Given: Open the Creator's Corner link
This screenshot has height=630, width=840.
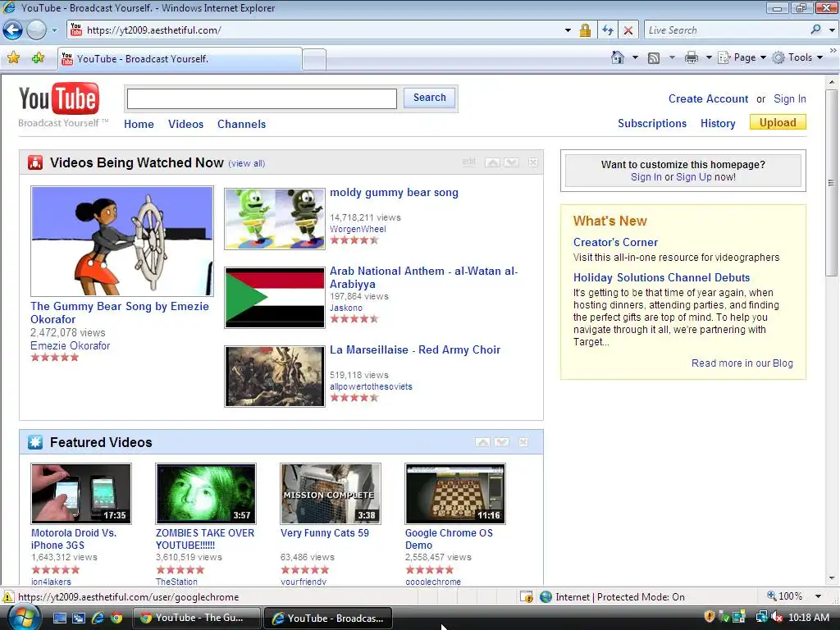Looking at the screenshot, I should 615,242.
